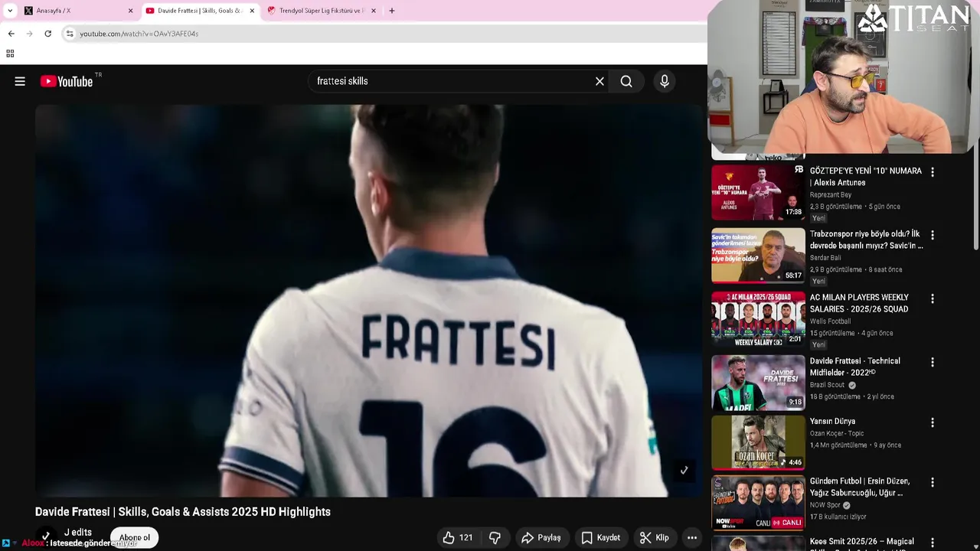Subscribe with the Abone ol button
The width and height of the screenshot is (980, 551).
tap(135, 537)
